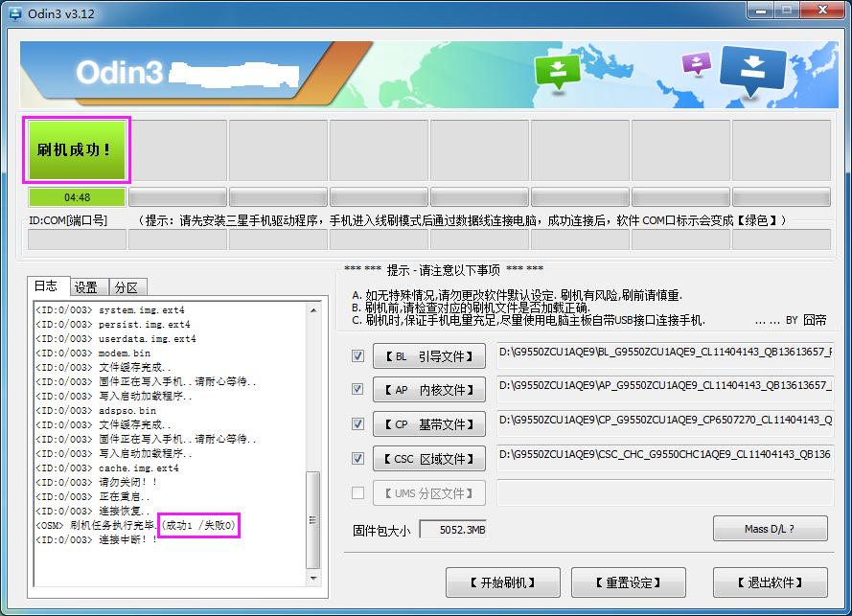
Task: Select log line persist.img.ext4
Action: [x=113, y=325]
